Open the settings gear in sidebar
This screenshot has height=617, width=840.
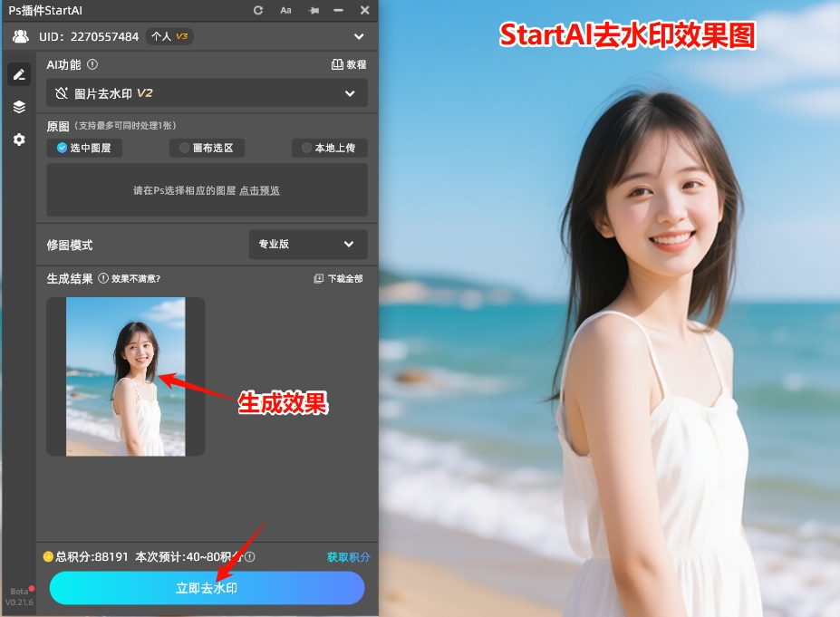(18, 138)
